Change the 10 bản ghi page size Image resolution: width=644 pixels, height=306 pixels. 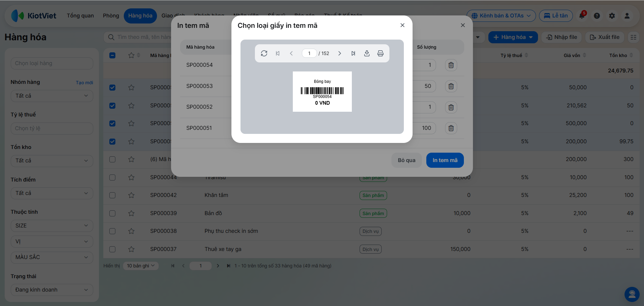[x=141, y=266]
